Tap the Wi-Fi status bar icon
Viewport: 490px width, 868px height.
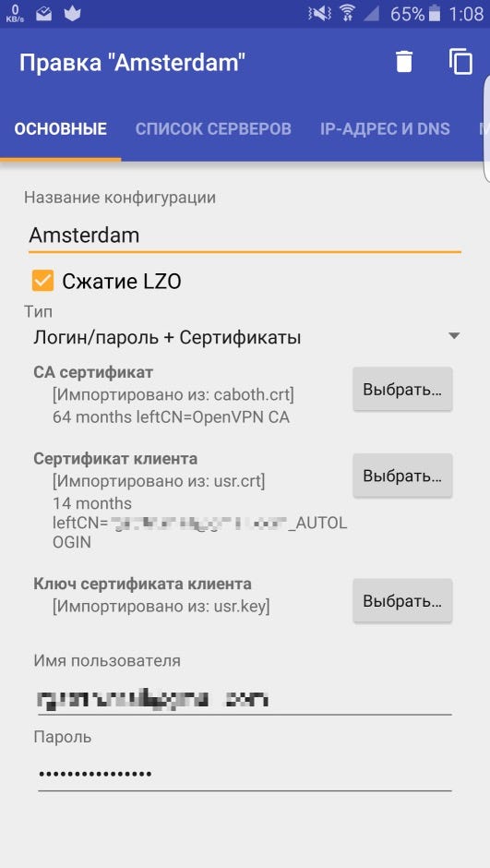click(x=349, y=13)
